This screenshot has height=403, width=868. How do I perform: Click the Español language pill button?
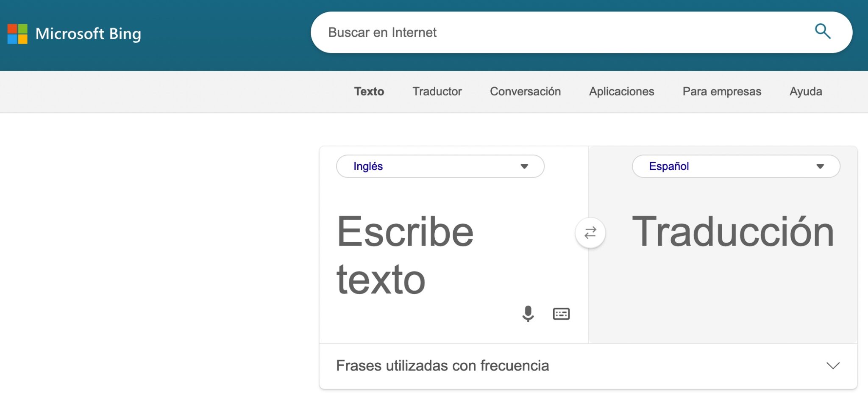[735, 166]
